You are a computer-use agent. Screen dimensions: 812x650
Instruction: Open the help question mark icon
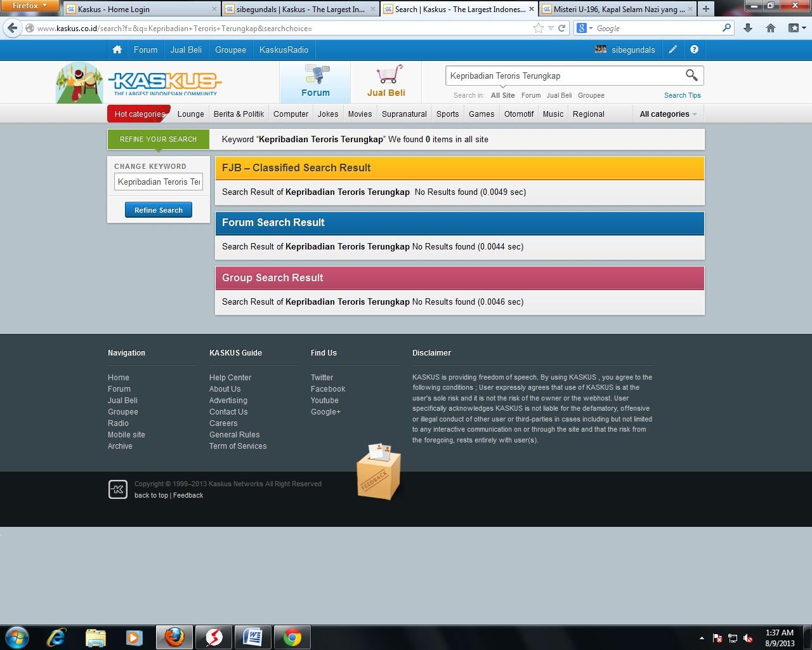(694, 50)
